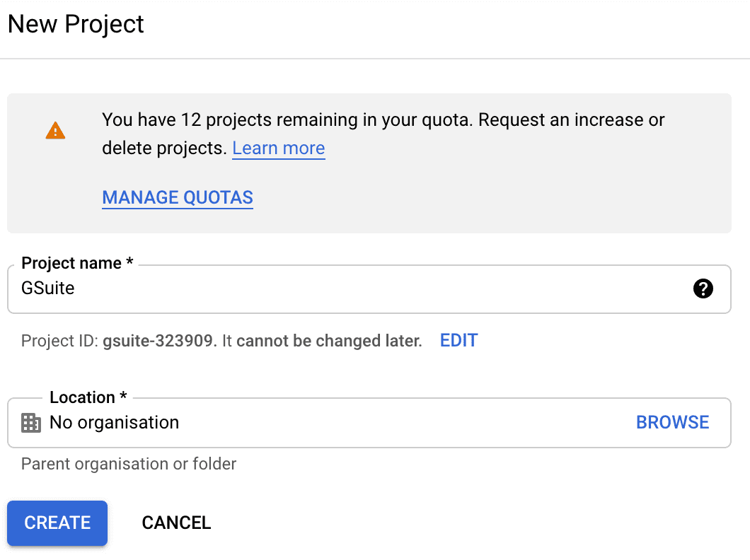
Task: Click No organisation to change project location
Action: click(x=114, y=422)
